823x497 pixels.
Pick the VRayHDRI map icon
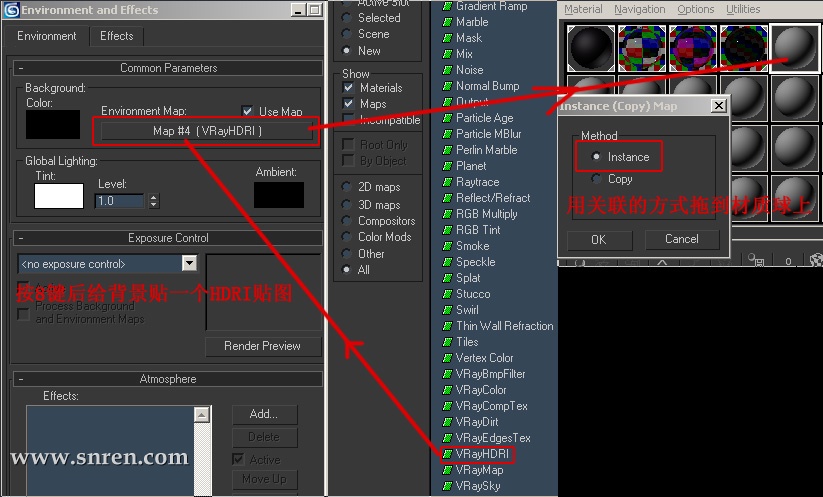tap(447, 454)
